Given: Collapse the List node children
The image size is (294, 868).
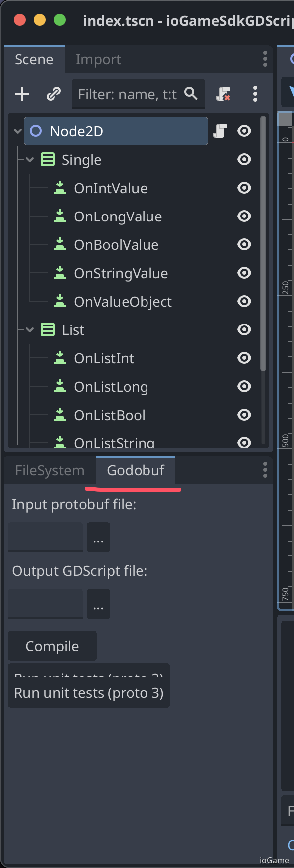Looking at the screenshot, I should (29, 329).
